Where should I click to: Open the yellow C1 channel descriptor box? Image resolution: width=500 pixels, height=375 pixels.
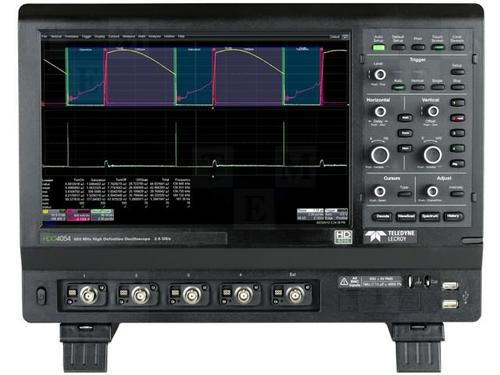pos(53,215)
